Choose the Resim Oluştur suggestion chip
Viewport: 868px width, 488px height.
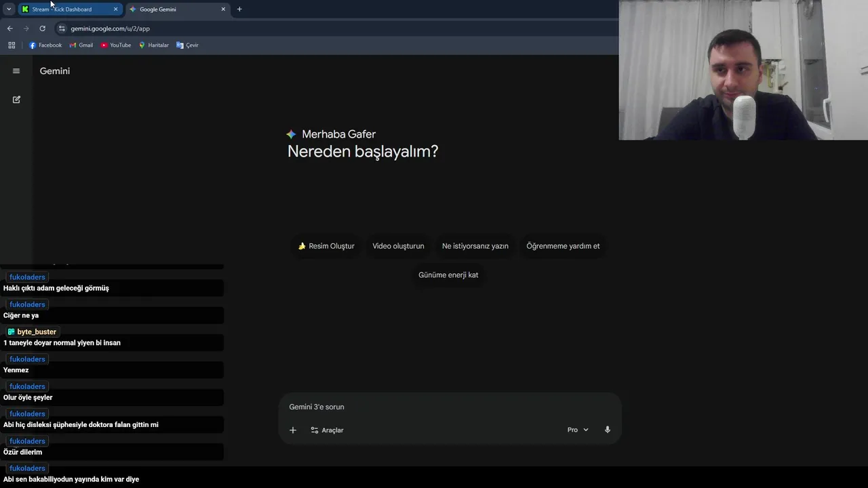326,246
